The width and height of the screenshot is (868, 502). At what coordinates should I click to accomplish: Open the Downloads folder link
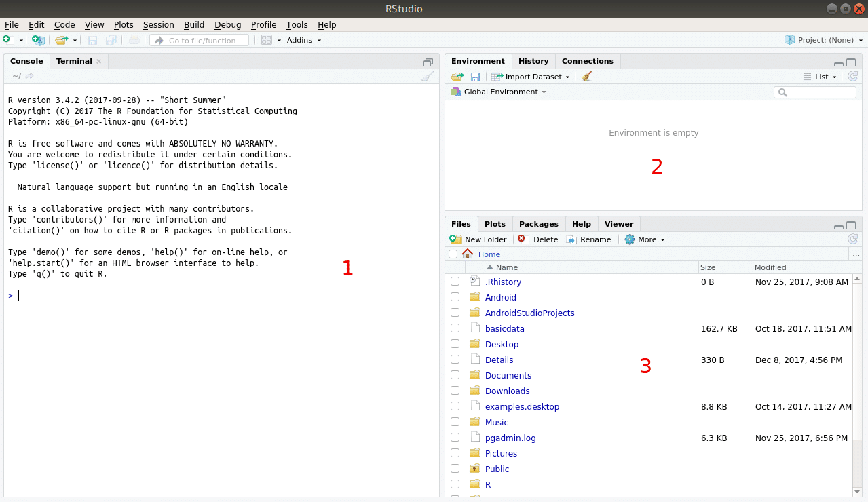pos(507,391)
